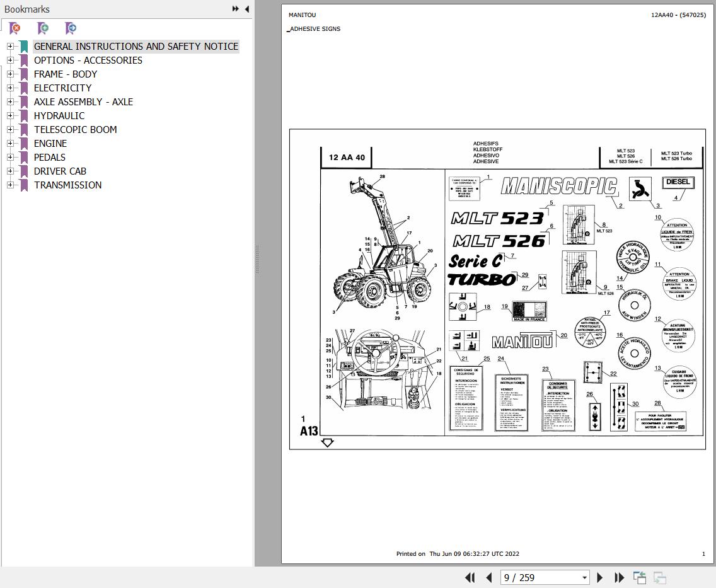This screenshot has height=588, width=716.
Task: Delete the selected bookmark
Action: (14, 28)
